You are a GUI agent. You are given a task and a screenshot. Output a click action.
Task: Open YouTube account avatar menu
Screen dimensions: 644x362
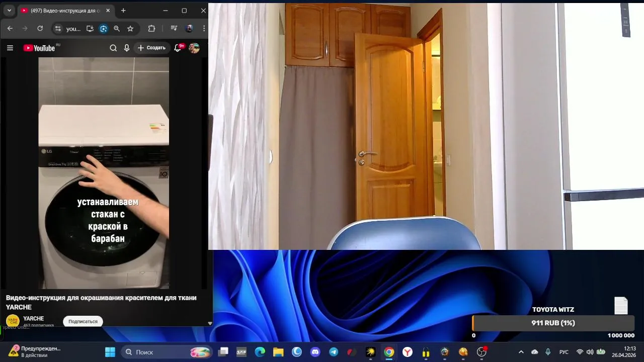194,48
